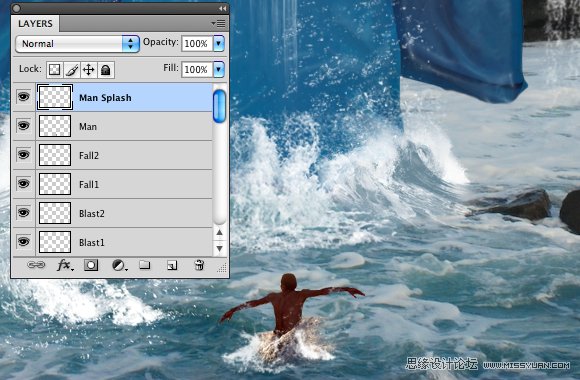
Task: Select the Man layer name
Action: (88, 127)
